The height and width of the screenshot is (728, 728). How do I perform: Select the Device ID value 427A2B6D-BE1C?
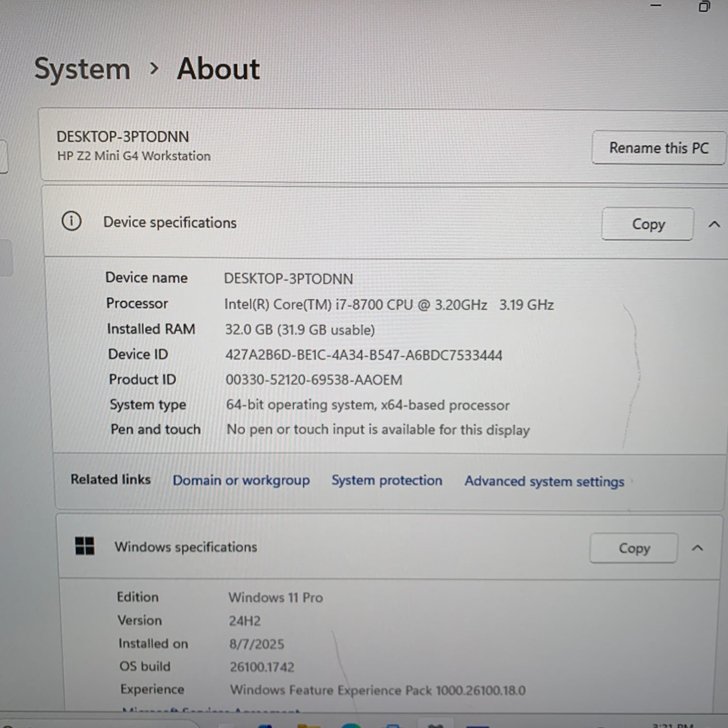[364, 355]
